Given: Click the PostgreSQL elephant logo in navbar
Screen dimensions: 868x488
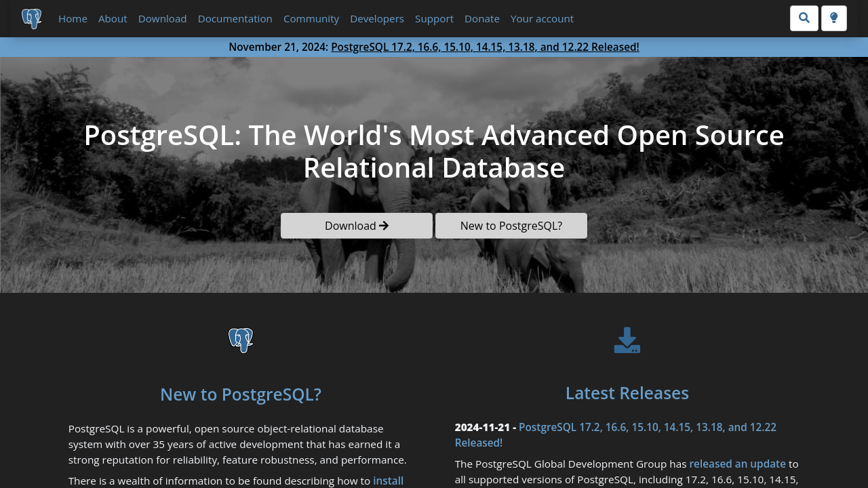Looking at the screenshot, I should click(x=32, y=18).
